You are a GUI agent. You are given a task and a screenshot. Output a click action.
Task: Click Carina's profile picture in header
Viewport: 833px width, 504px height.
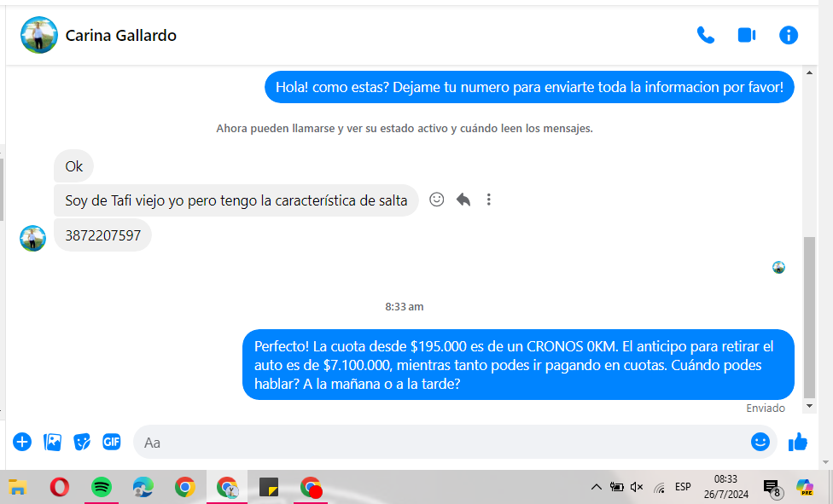pos(39,36)
